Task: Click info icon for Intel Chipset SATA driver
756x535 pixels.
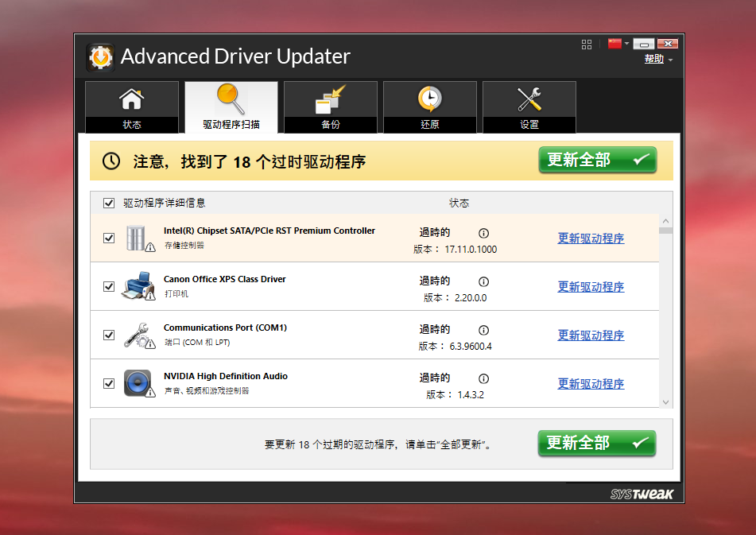Action: tap(483, 233)
